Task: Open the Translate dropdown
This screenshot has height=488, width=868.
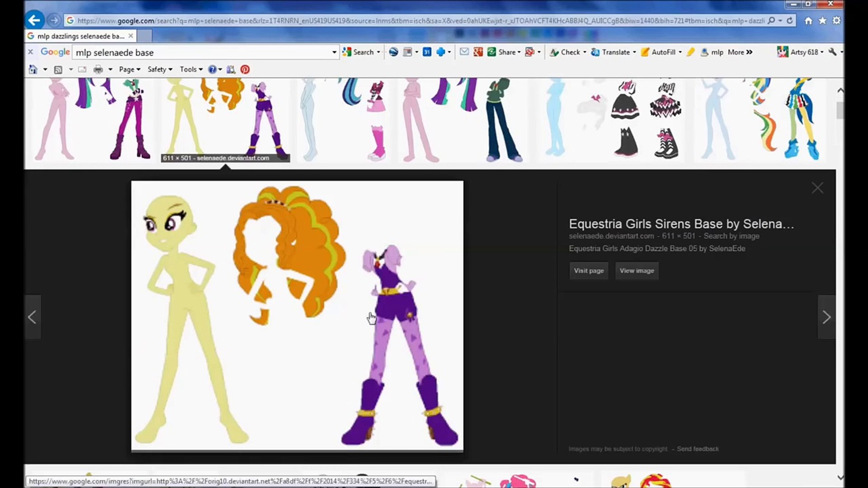Action: click(x=634, y=52)
